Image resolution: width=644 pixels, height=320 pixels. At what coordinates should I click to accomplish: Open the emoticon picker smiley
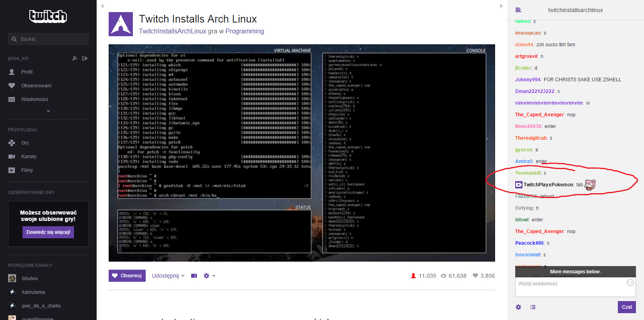point(630,283)
